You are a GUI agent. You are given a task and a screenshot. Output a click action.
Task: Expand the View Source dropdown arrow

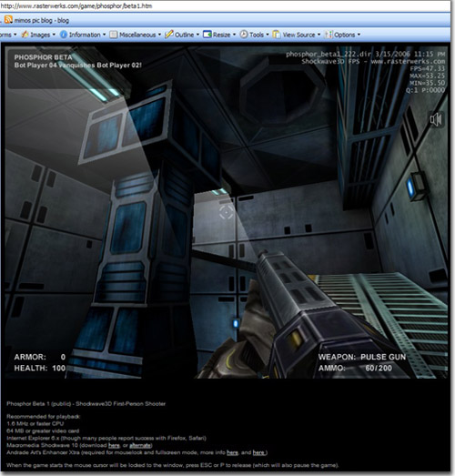319,35
